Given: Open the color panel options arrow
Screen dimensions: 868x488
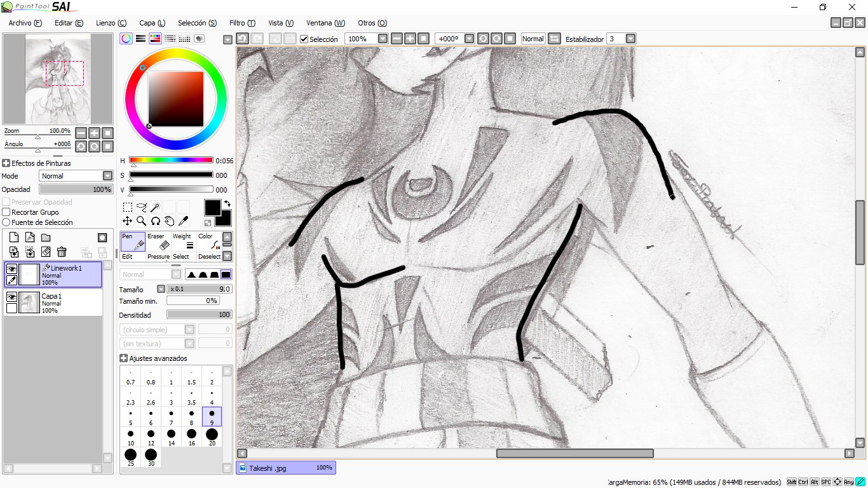Looking at the screenshot, I should (228, 39).
